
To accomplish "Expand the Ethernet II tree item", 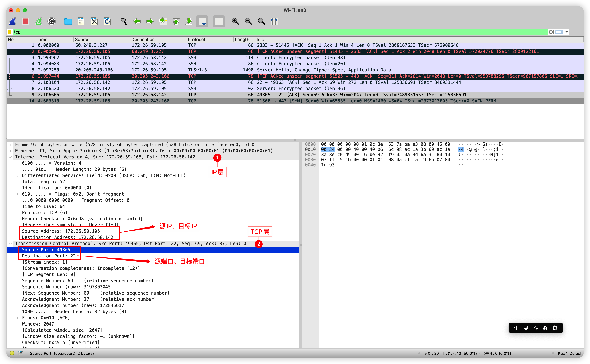I will pos(10,150).
